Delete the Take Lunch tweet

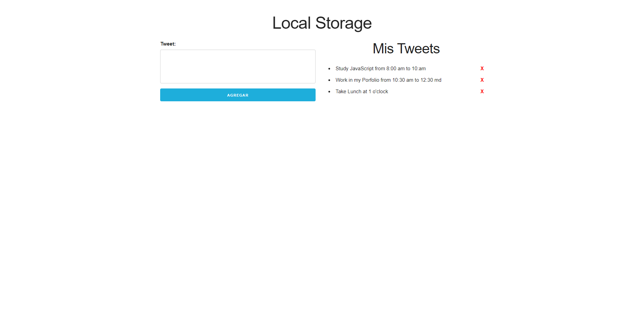[482, 92]
